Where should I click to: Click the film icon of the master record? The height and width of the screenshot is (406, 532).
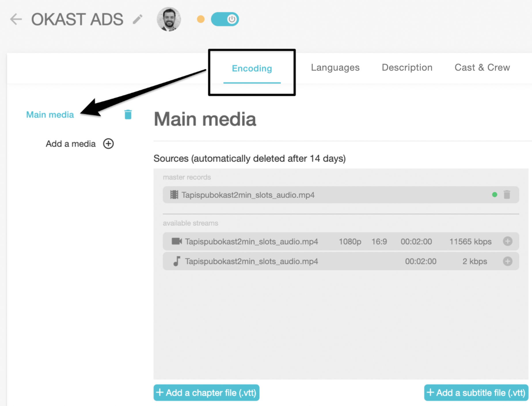[x=174, y=195]
